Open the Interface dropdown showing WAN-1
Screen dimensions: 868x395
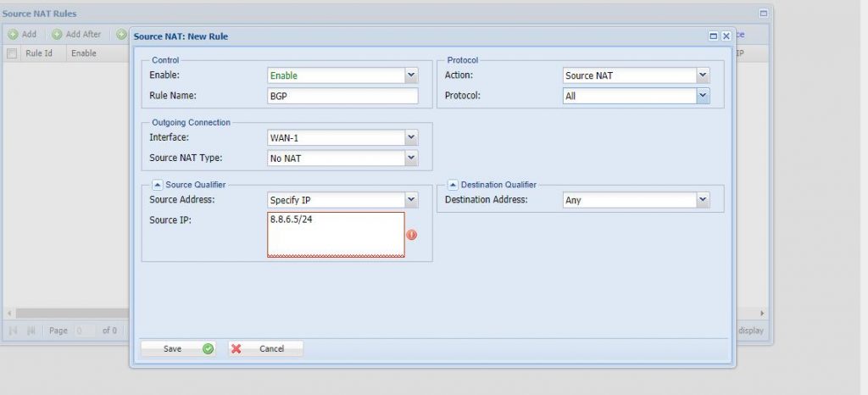(411, 137)
